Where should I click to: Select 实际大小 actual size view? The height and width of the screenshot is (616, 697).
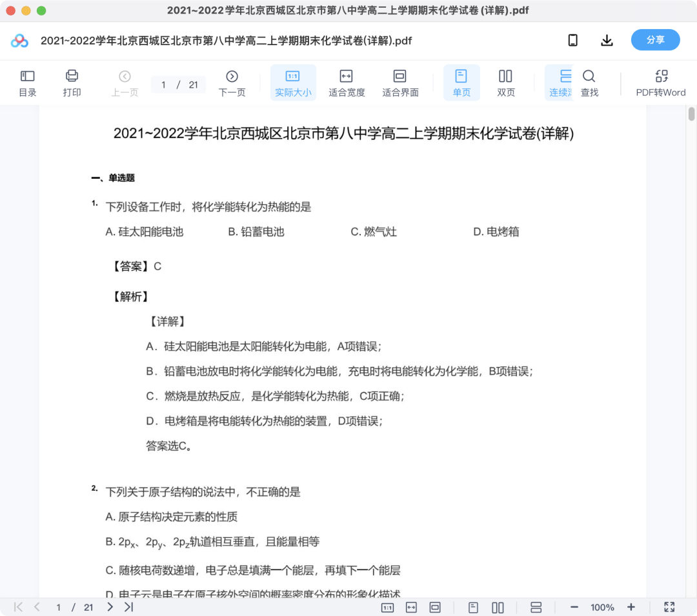293,83
